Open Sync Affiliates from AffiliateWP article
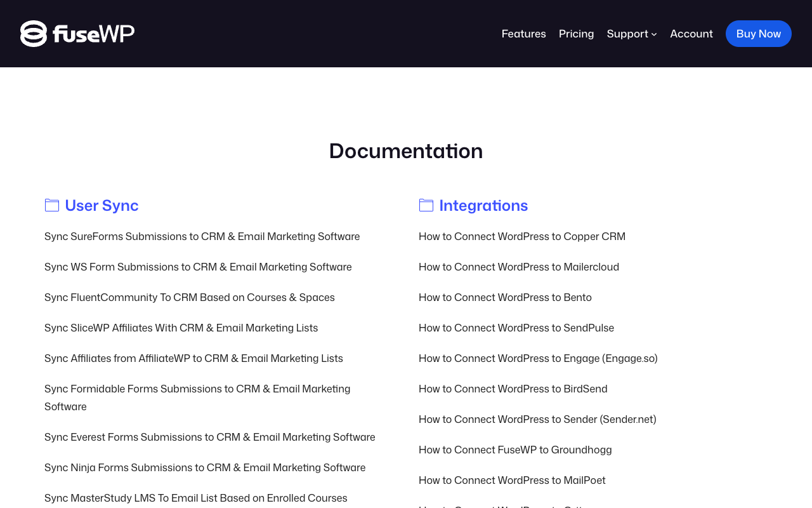This screenshot has width=812, height=508. tap(193, 359)
